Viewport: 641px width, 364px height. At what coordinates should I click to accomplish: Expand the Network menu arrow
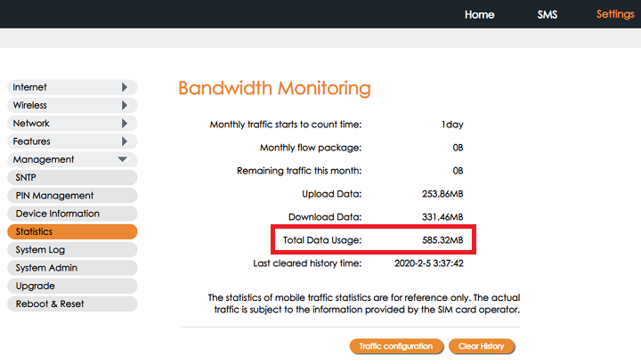pos(125,123)
